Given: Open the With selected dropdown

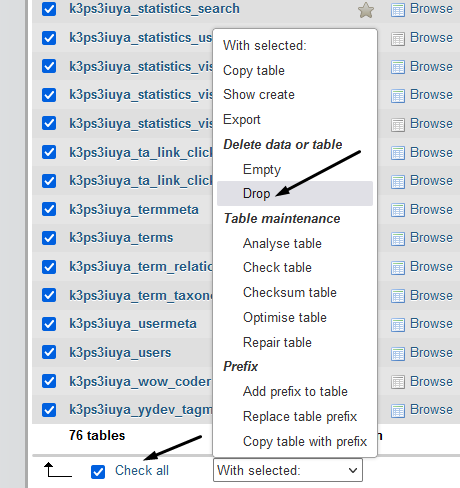Looking at the screenshot, I should coord(288,470).
